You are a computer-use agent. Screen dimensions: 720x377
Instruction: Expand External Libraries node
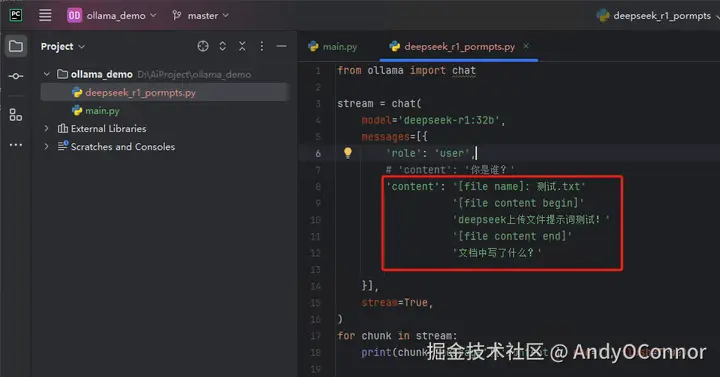click(46, 129)
